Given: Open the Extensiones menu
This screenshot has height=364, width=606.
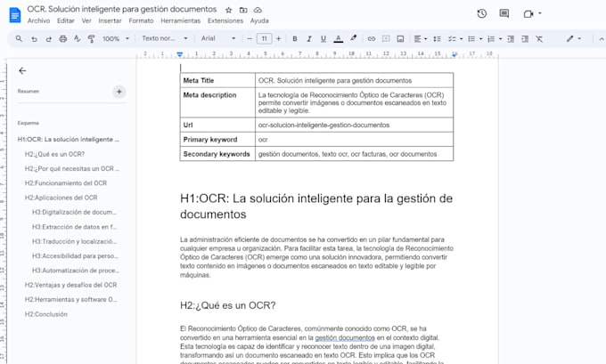Looking at the screenshot, I should [225, 20].
